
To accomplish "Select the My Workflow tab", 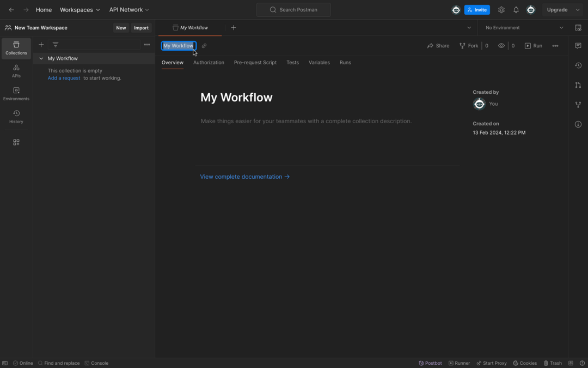I will [x=190, y=28].
